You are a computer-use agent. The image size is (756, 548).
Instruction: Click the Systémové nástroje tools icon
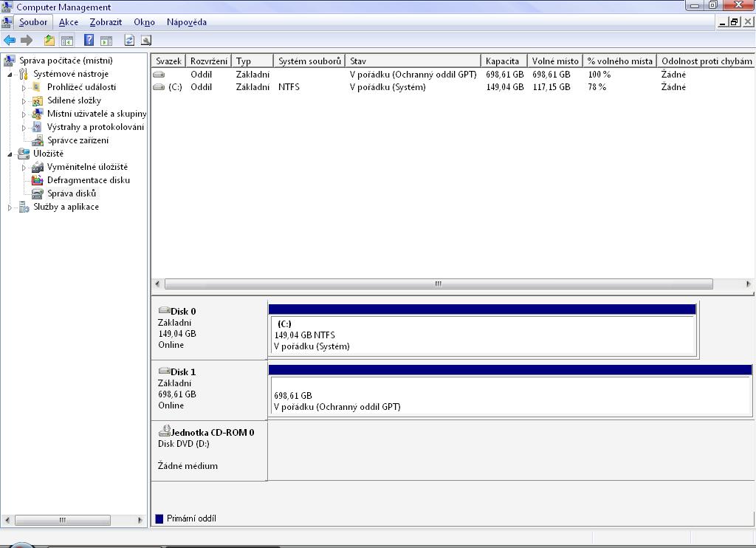tap(23, 74)
